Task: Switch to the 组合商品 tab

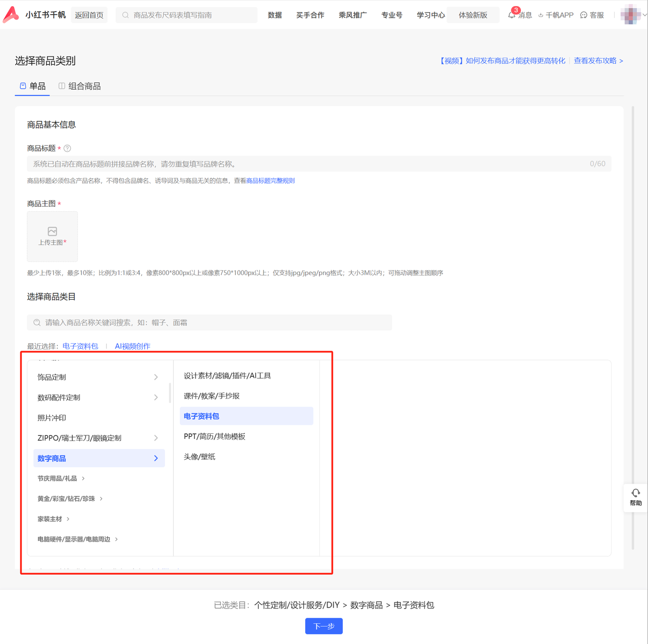Action: (79, 86)
